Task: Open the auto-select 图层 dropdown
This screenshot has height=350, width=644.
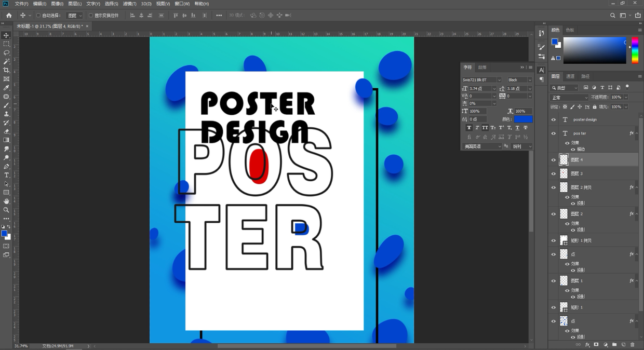Action: 75,16
